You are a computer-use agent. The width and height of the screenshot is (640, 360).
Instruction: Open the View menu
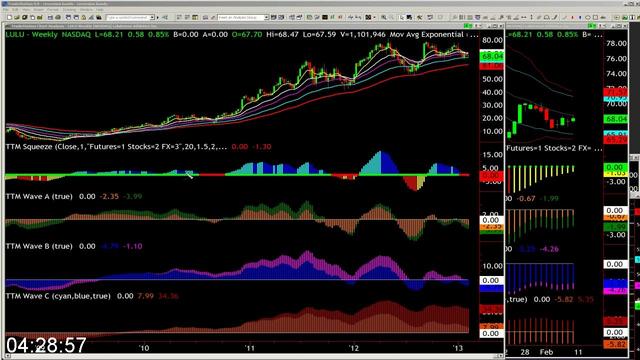point(26,9)
